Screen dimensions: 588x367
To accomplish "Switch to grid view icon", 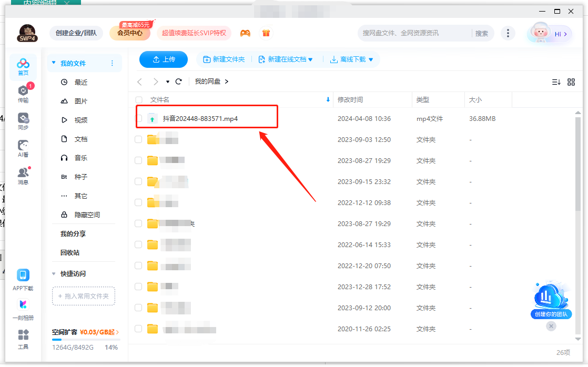I will click(x=571, y=81).
